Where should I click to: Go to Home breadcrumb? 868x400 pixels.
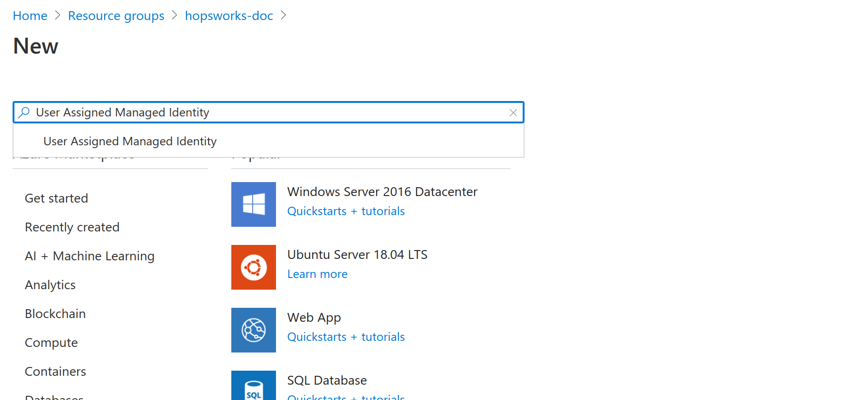pos(30,16)
